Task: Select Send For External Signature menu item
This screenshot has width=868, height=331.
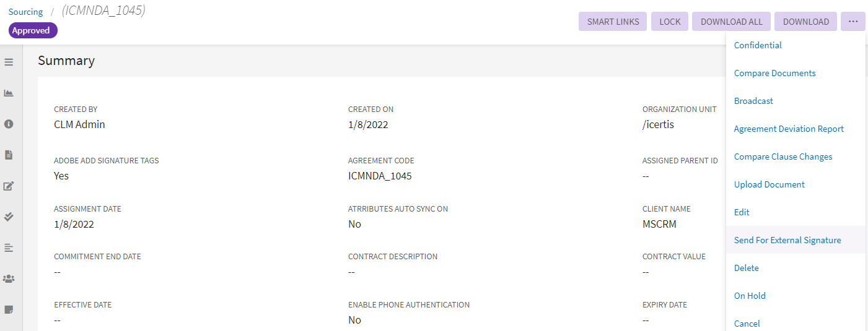Action: (x=787, y=240)
